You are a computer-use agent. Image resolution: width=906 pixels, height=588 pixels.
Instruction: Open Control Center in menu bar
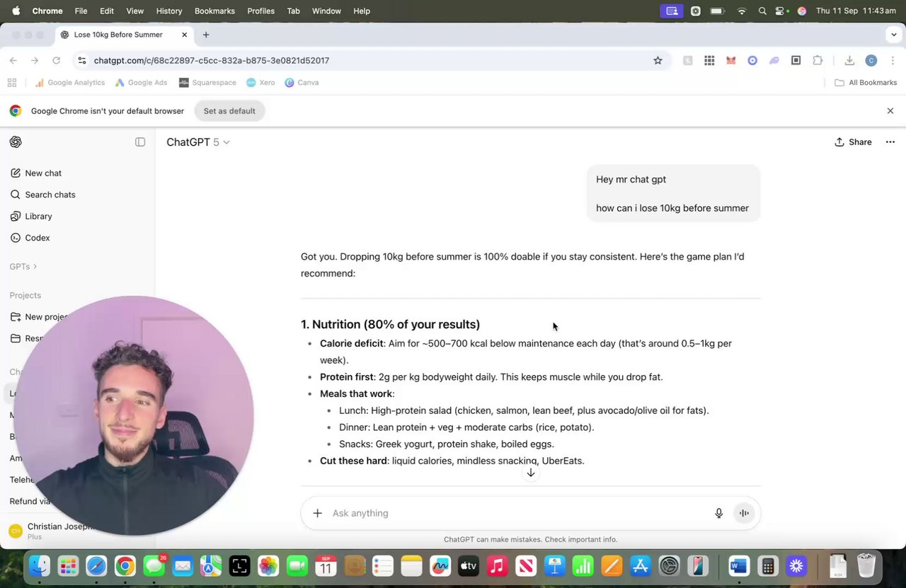tap(781, 11)
